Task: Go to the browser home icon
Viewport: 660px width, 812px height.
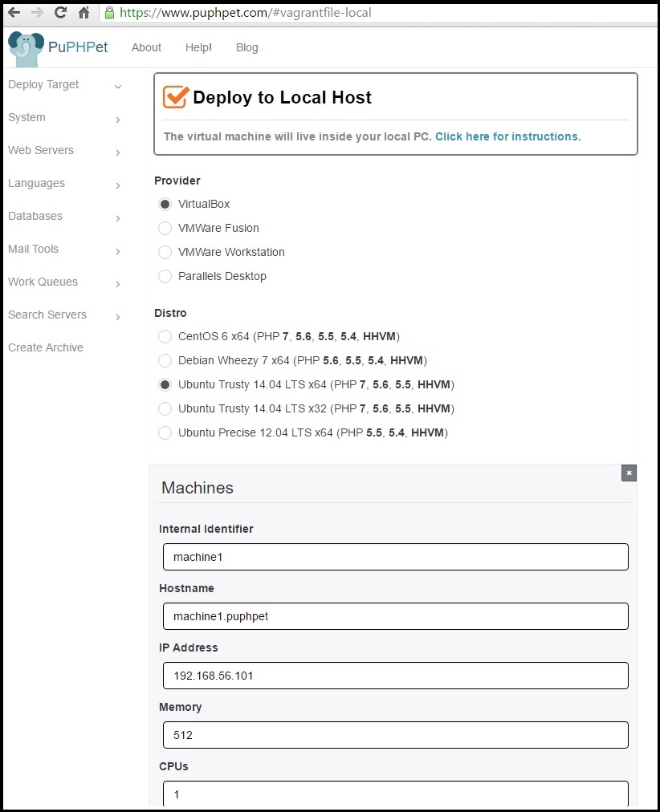Action: point(84,12)
